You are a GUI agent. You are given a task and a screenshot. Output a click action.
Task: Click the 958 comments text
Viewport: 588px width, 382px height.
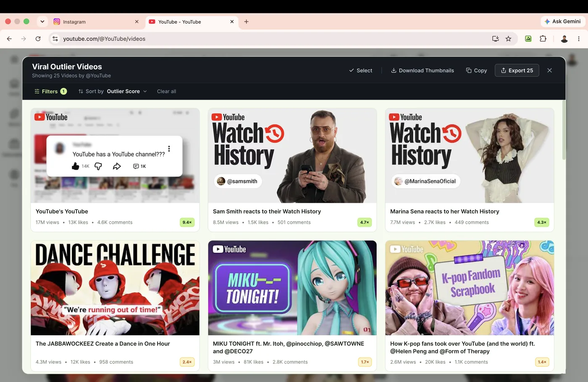coord(116,362)
